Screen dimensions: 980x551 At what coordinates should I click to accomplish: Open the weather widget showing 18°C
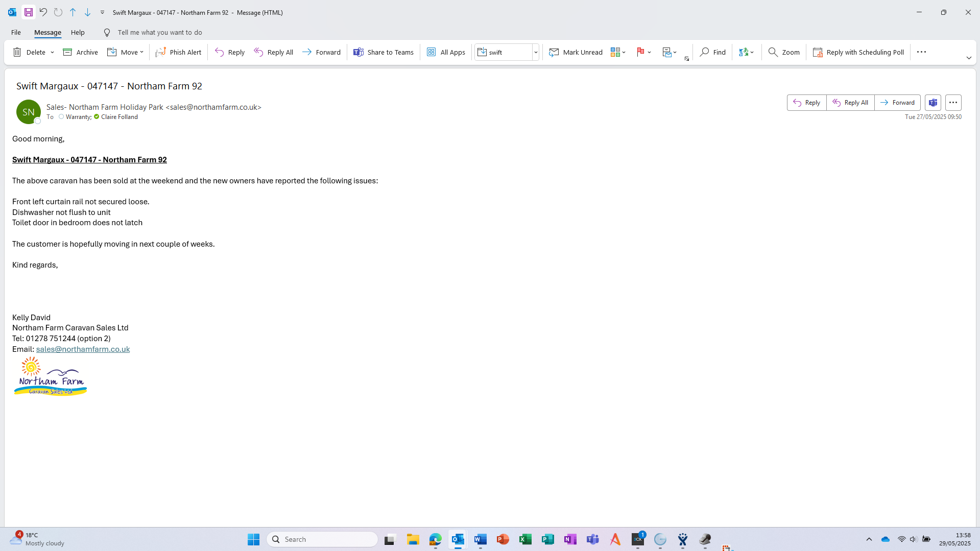[38, 539]
